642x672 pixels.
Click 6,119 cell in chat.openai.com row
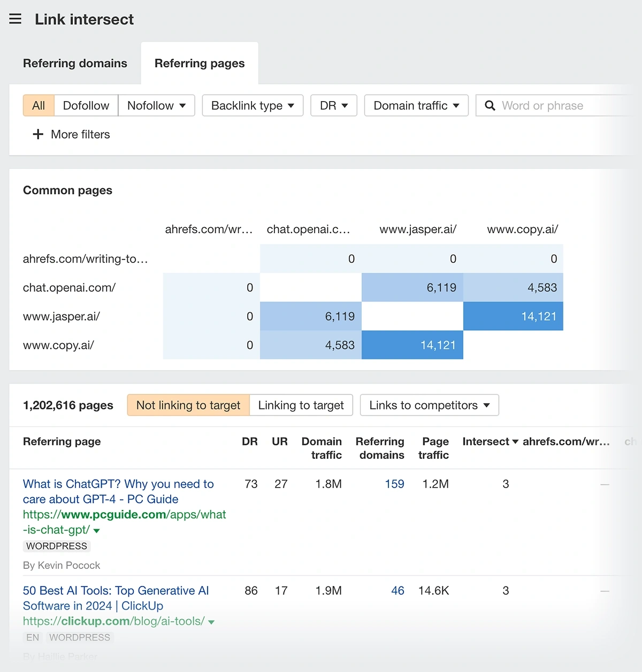point(412,288)
